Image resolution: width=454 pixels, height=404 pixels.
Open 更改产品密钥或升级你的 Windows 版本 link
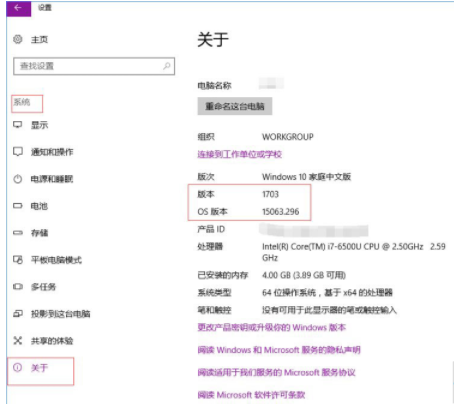[x=272, y=327]
